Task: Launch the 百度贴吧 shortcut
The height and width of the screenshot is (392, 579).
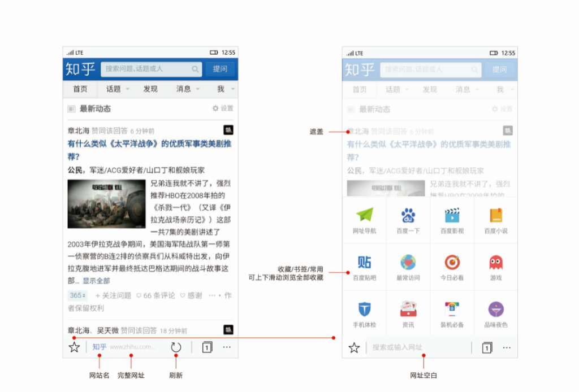Action: click(x=364, y=263)
